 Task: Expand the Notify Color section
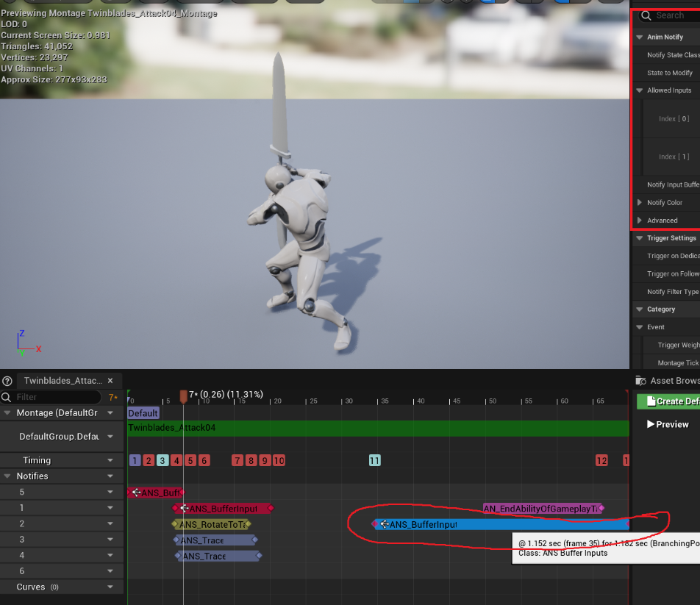tap(640, 203)
